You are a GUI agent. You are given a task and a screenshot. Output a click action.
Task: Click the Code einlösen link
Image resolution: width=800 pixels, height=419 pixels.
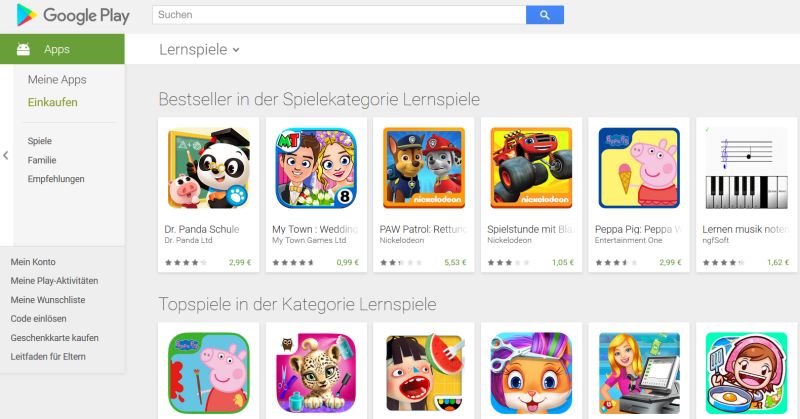38,318
